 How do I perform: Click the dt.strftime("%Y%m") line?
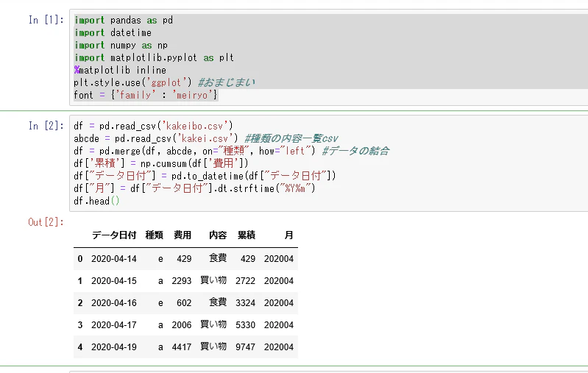click(194, 188)
